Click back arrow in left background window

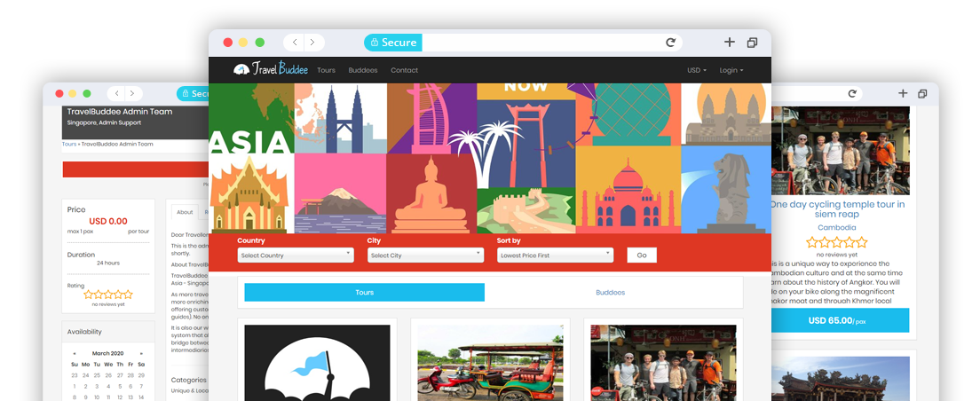116,94
